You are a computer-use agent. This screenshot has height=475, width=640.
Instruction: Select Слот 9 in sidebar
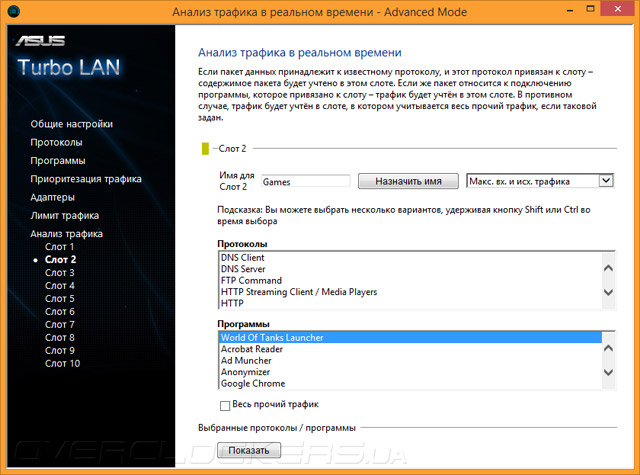60,351
